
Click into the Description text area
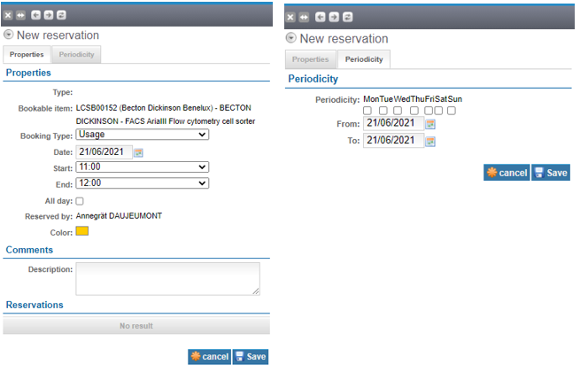pos(167,278)
